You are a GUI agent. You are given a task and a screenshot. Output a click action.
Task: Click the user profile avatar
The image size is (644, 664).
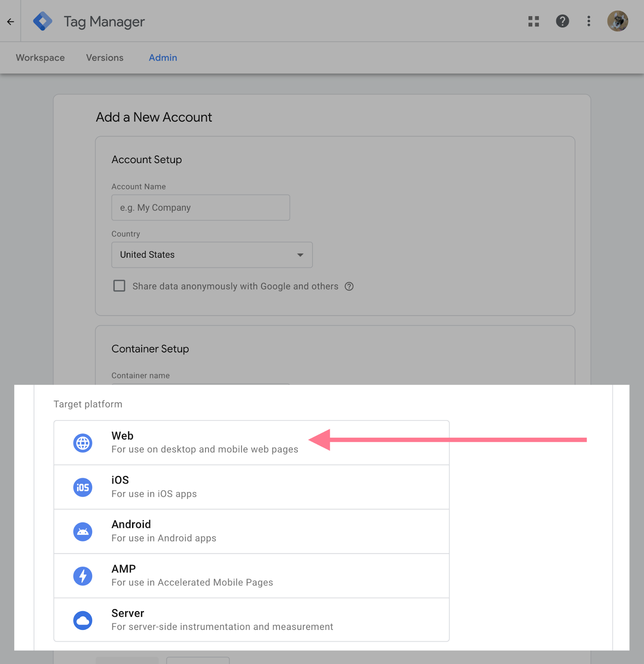click(617, 21)
